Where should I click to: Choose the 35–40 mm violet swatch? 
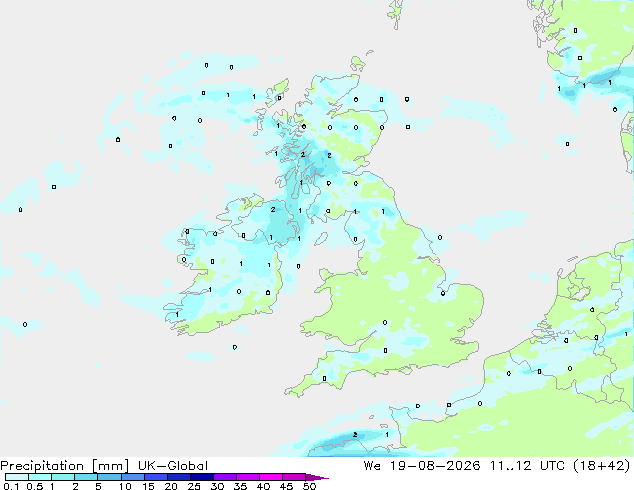pyautogui.click(x=248, y=477)
